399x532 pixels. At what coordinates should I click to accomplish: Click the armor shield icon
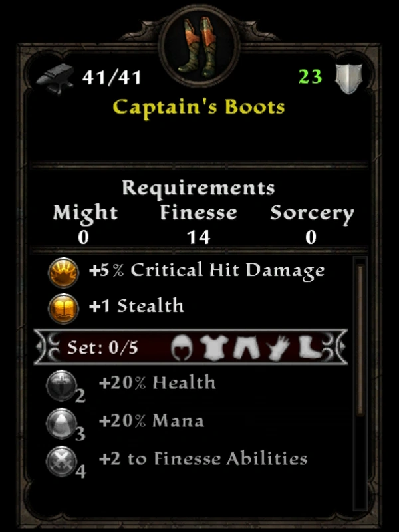click(348, 78)
